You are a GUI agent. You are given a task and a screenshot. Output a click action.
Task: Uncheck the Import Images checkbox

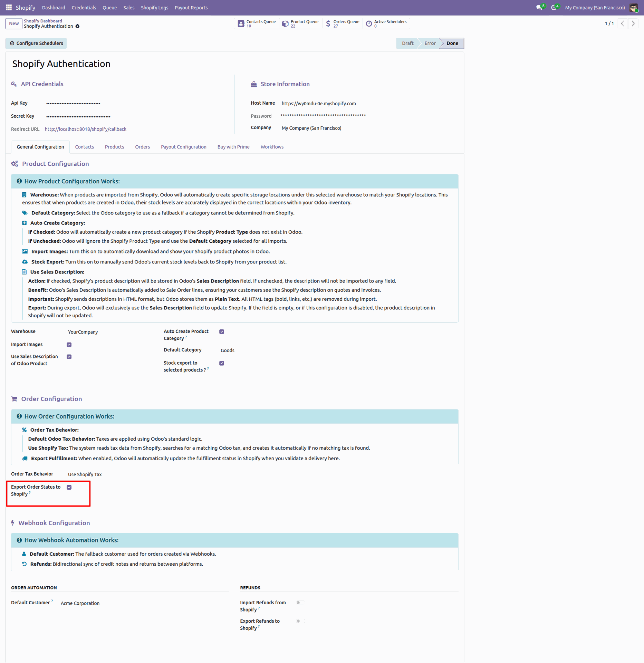point(69,345)
